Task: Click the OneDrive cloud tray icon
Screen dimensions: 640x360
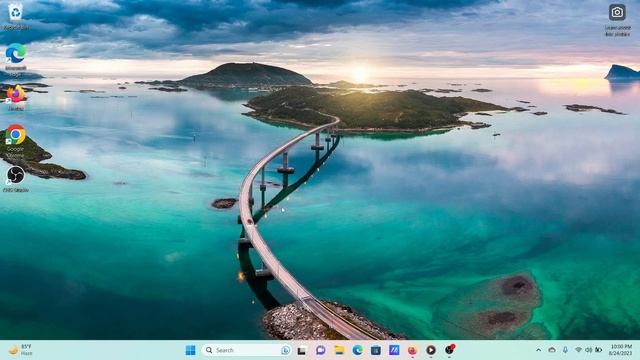Action: tap(552, 350)
